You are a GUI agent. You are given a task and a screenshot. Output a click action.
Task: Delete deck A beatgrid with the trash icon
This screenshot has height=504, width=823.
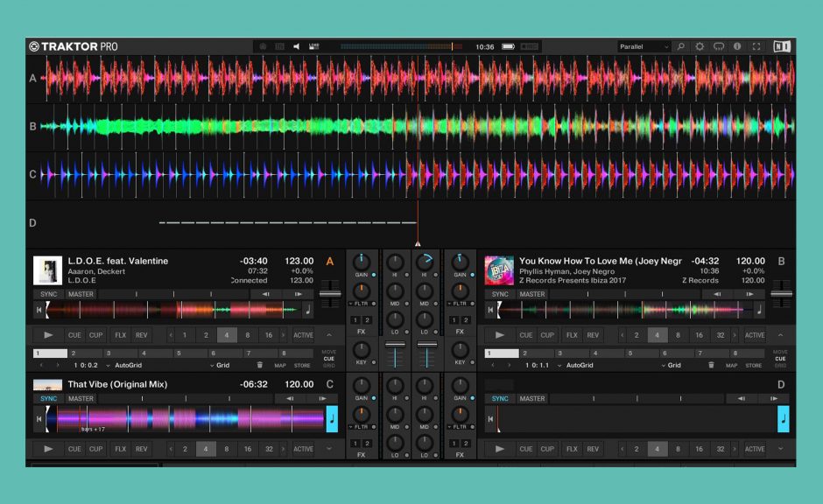pyautogui.click(x=259, y=364)
